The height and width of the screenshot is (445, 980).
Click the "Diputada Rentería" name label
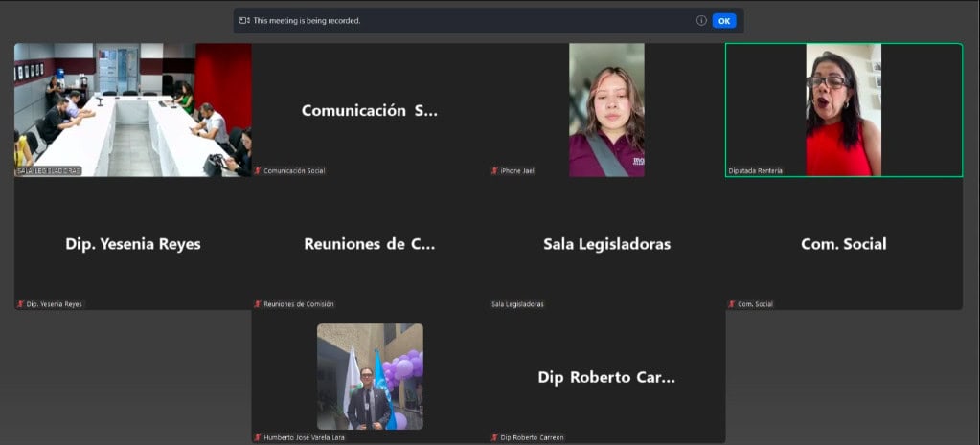click(x=756, y=170)
